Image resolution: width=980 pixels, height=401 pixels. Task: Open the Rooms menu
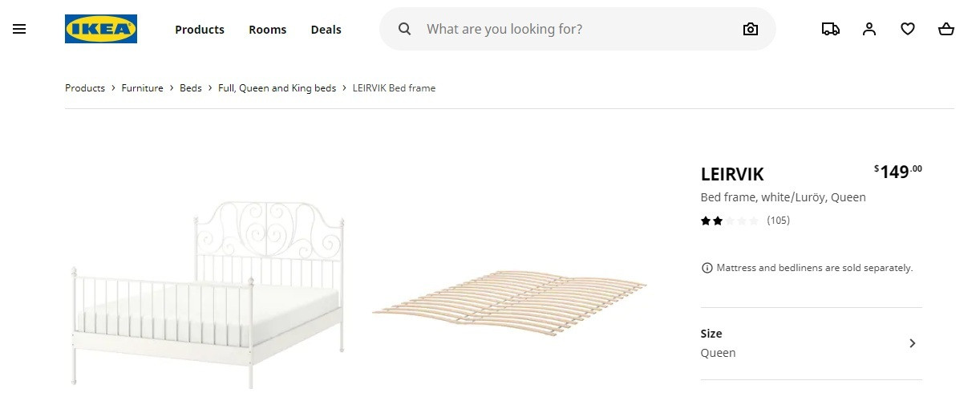pos(267,30)
